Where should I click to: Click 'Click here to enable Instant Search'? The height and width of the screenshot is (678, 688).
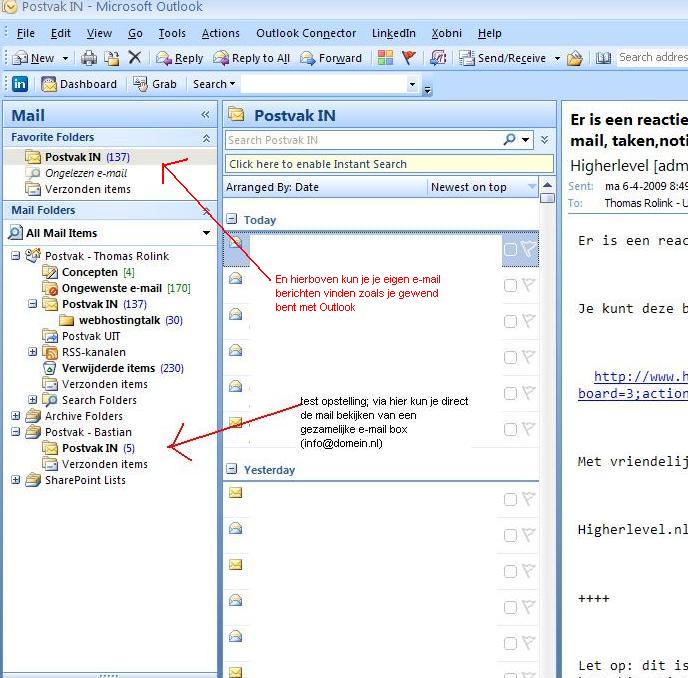coord(318,164)
